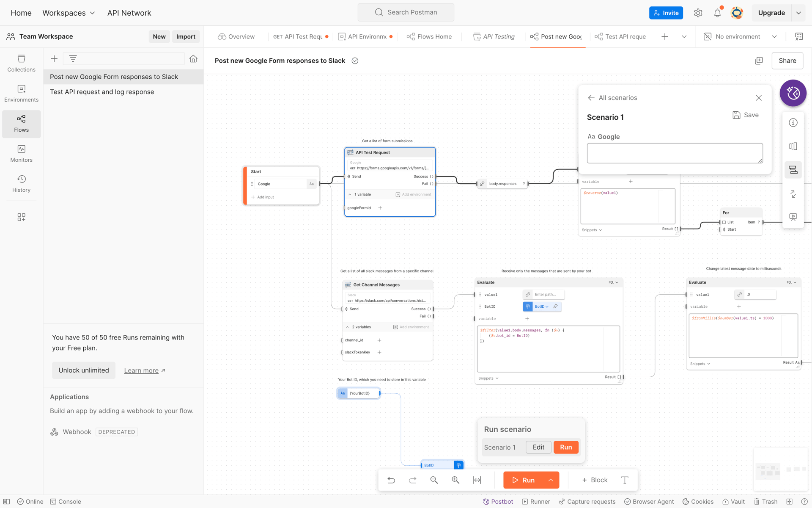Open the Workspaces dropdown
This screenshot has width=812, height=508.
69,13
